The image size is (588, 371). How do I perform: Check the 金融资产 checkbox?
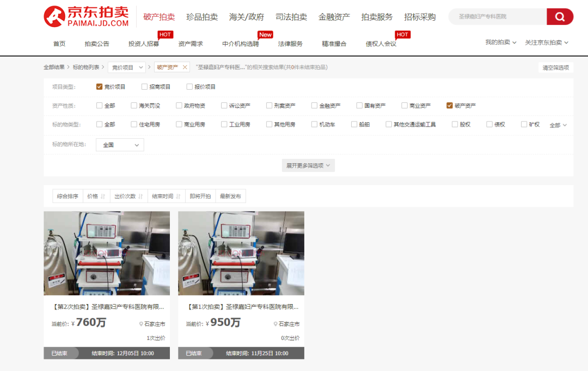(314, 106)
